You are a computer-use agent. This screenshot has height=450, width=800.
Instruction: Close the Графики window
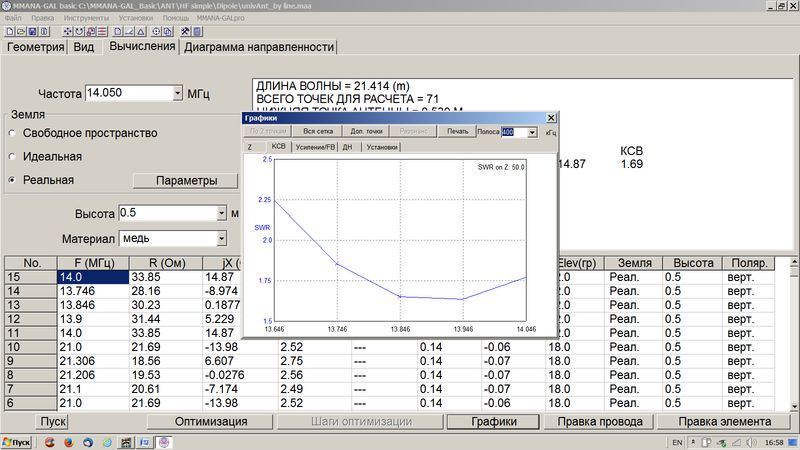click(x=549, y=117)
